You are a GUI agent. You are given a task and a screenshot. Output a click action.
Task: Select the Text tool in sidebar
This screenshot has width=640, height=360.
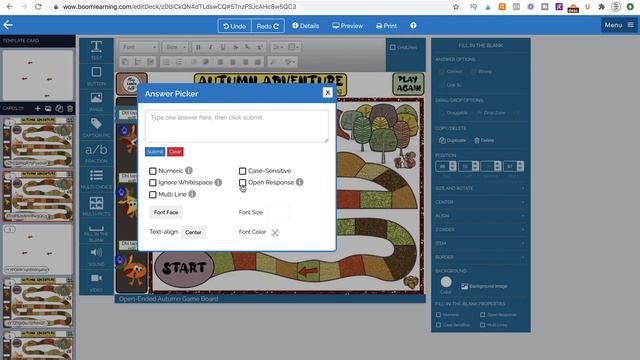pyautogui.click(x=96, y=49)
